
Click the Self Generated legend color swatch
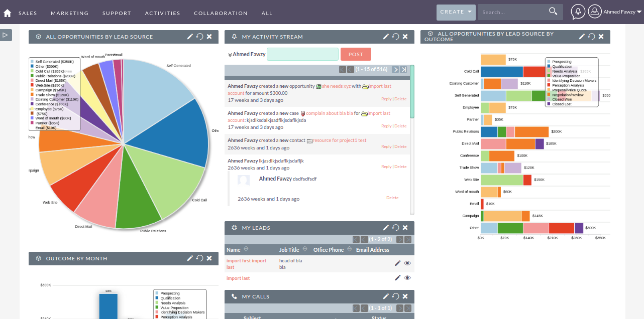32,62
